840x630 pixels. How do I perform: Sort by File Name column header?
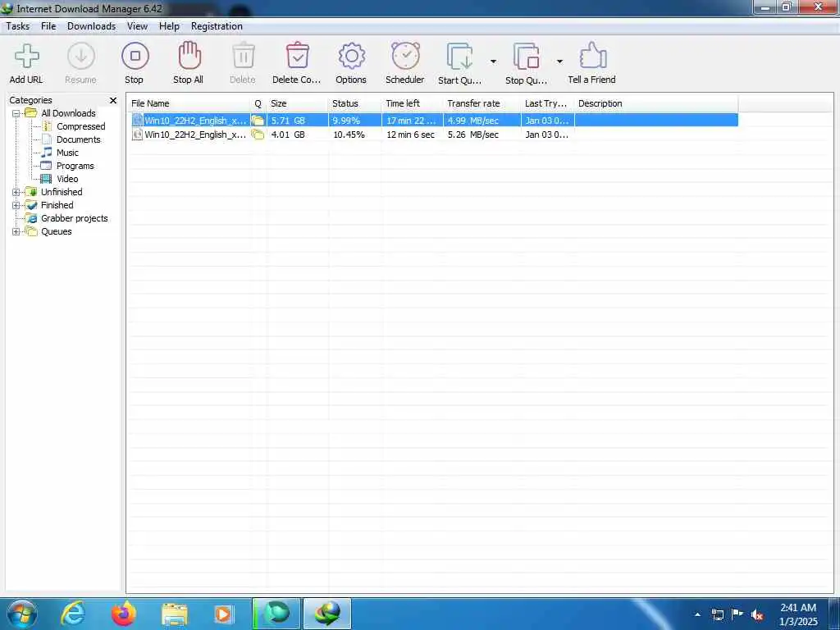189,103
